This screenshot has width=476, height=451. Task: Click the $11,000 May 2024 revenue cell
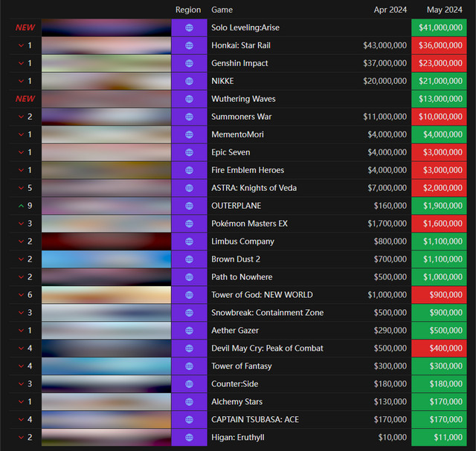(x=439, y=438)
